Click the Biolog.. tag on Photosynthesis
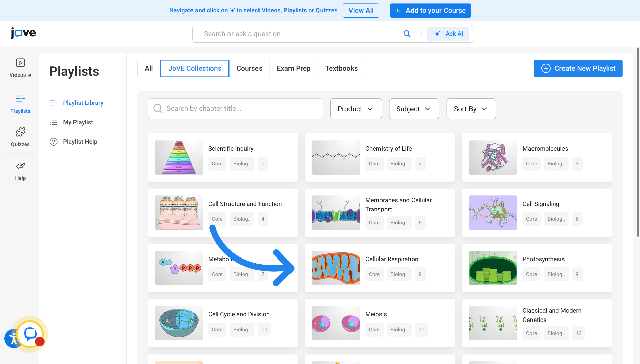Viewport: 640px width, 364px height. (x=556, y=274)
